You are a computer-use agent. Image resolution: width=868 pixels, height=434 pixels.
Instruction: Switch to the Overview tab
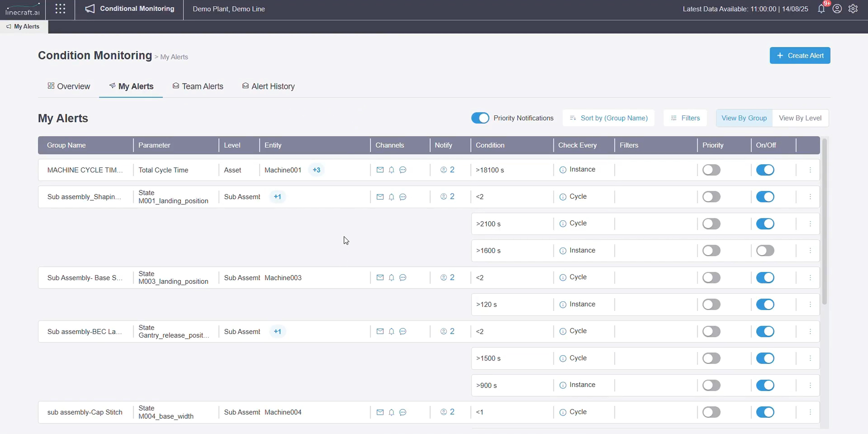[x=69, y=86]
